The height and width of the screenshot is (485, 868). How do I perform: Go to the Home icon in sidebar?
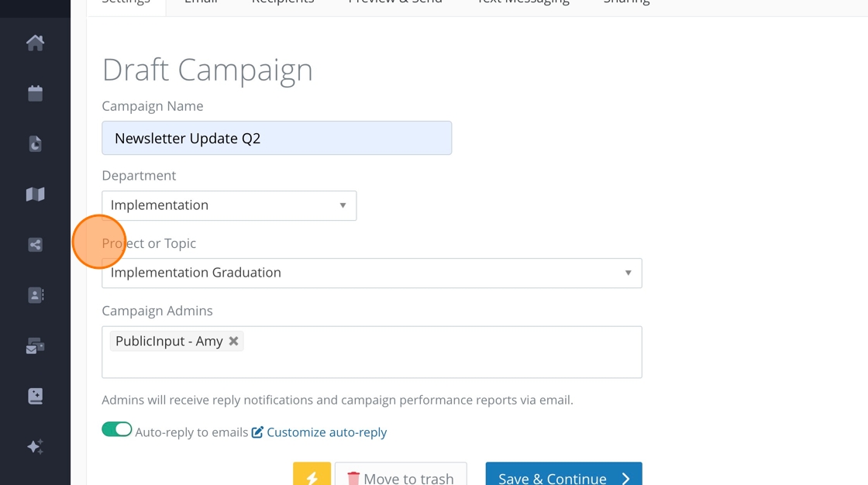[x=35, y=43]
